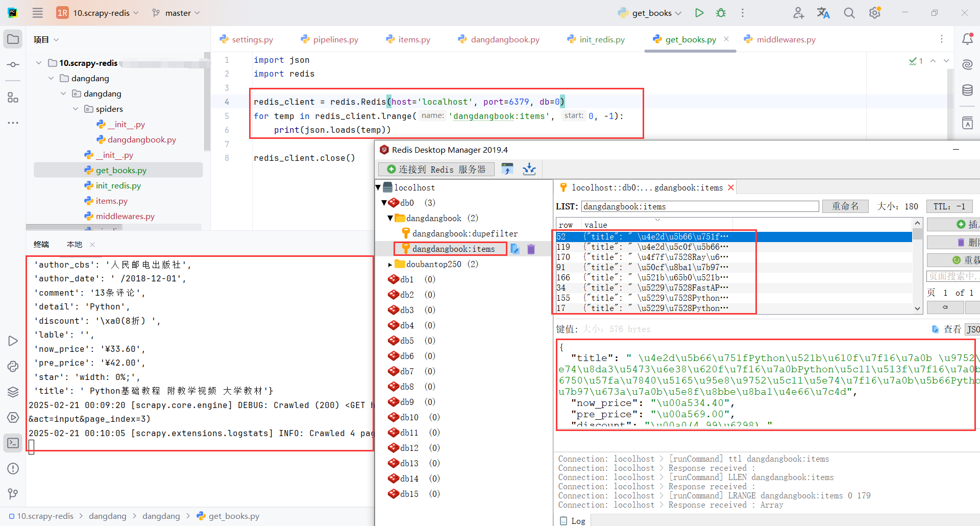Open the main hamburger menu

click(x=38, y=13)
